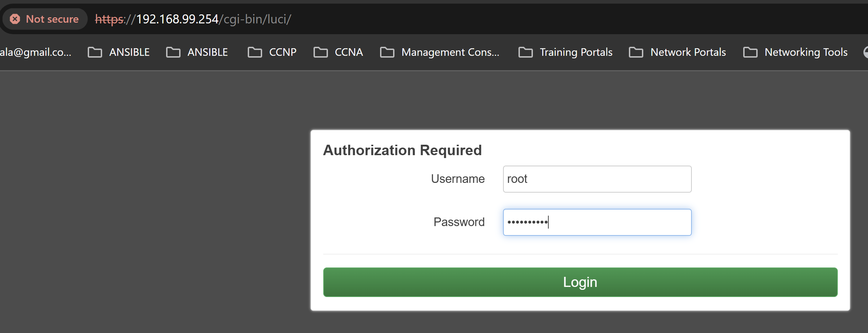868x333 pixels.
Task: Click the Password input field
Action: click(x=597, y=222)
